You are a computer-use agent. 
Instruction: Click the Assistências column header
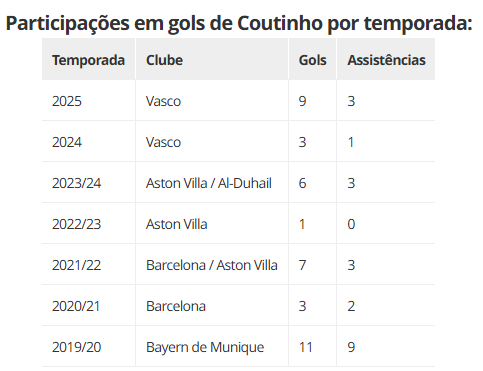(386, 60)
